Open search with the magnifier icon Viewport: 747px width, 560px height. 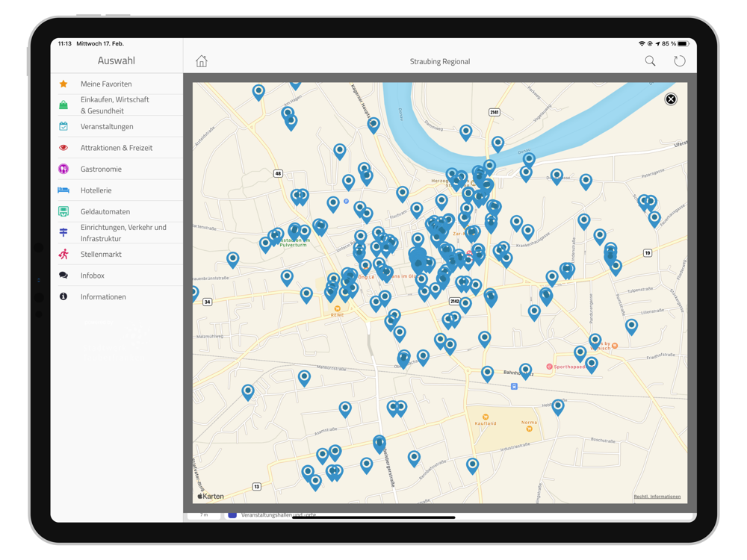tap(650, 61)
